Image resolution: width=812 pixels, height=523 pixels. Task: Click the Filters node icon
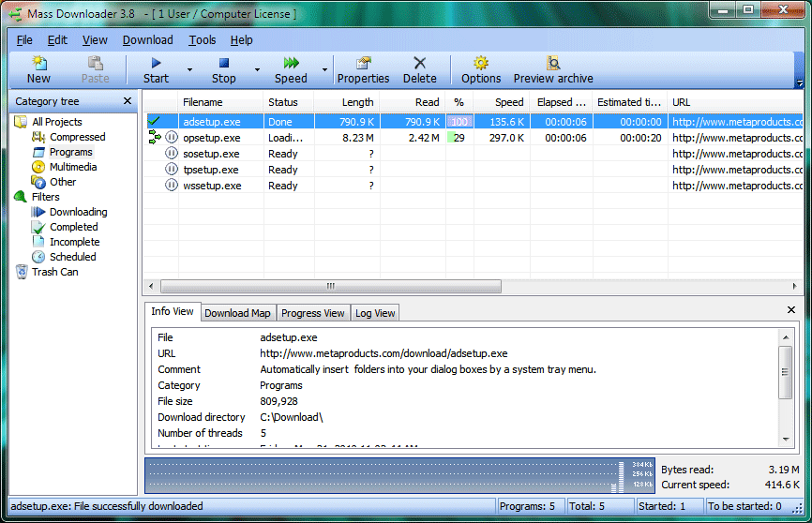click(21, 197)
